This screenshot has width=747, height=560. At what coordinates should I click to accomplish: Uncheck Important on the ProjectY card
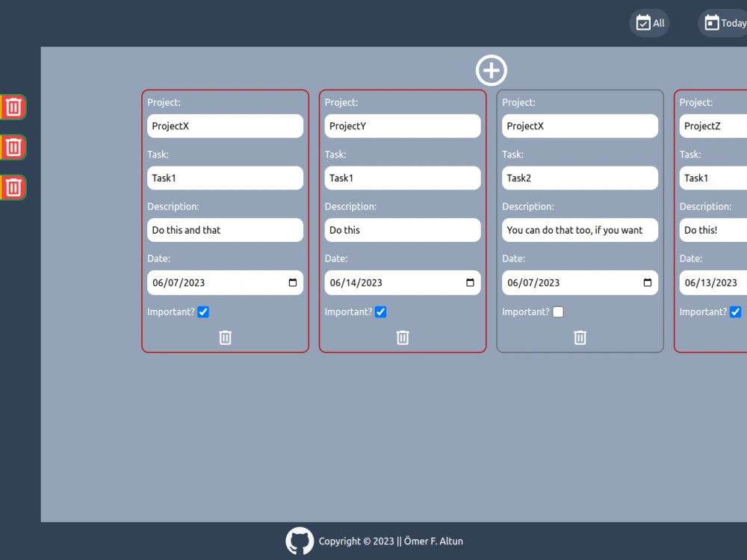tap(381, 312)
